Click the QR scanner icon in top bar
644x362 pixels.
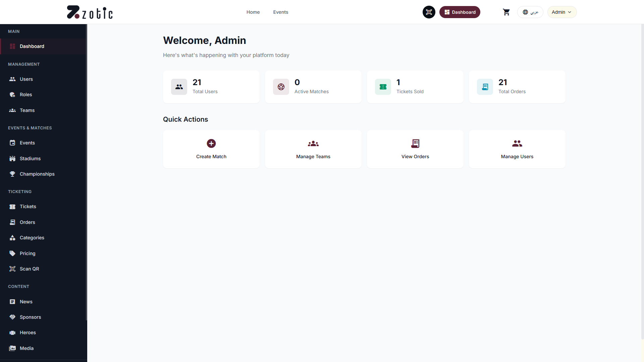click(429, 12)
